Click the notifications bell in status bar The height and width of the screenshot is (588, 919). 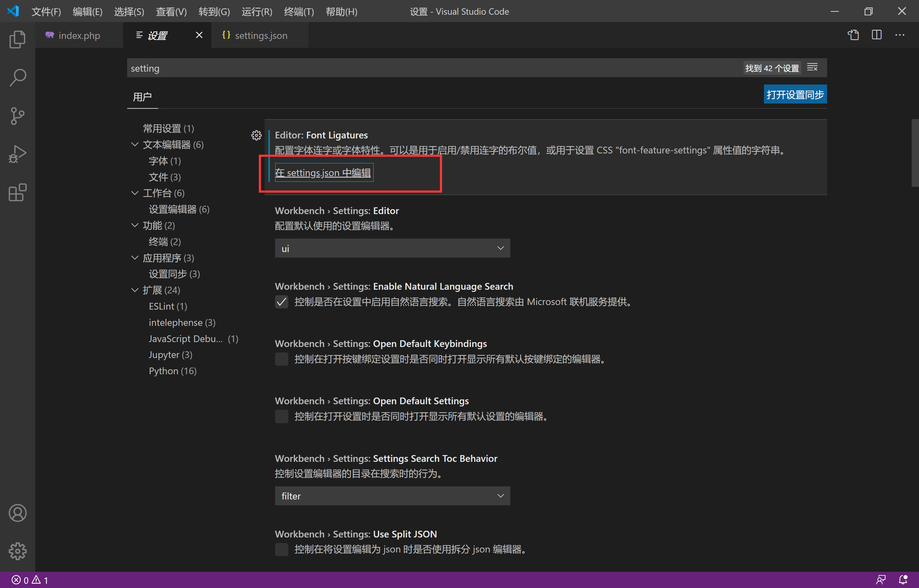[903, 579]
